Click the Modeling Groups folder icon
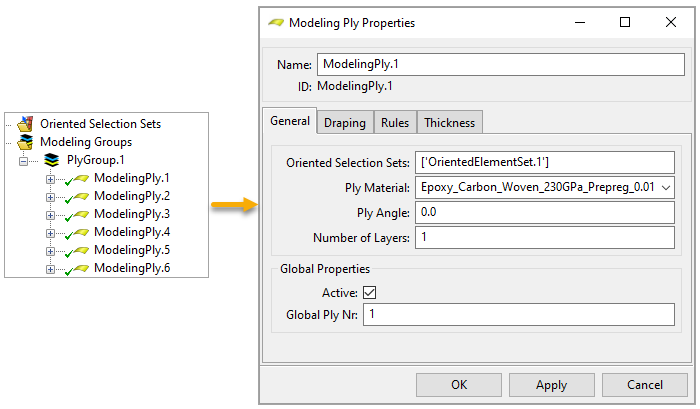700x409 pixels. click(25, 142)
